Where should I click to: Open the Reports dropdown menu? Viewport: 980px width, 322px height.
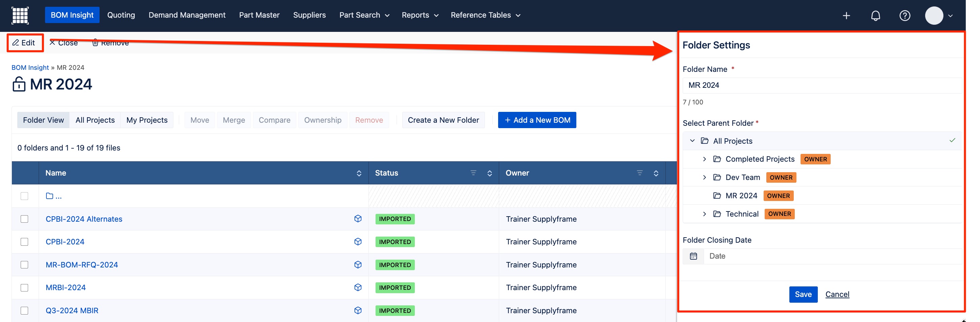420,15
